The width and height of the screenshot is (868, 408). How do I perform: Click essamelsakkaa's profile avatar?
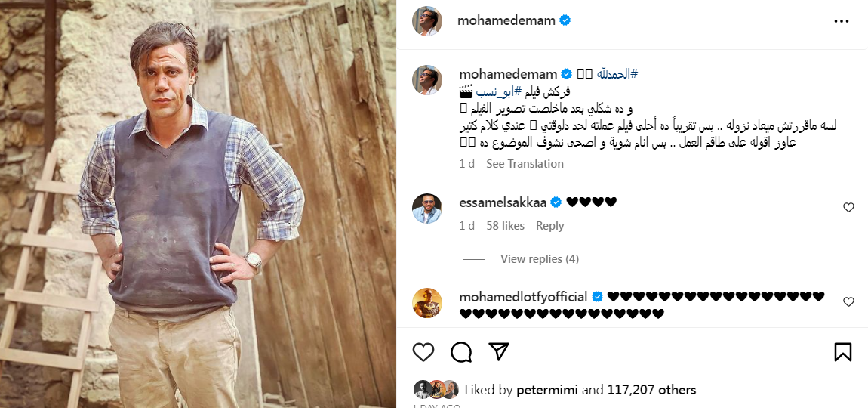pos(426,209)
